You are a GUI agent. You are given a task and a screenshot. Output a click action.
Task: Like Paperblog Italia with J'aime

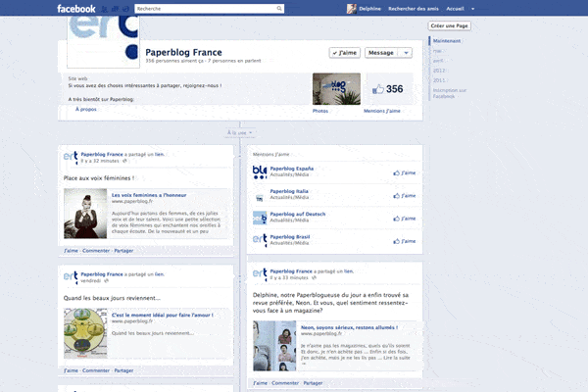[x=404, y=196]
